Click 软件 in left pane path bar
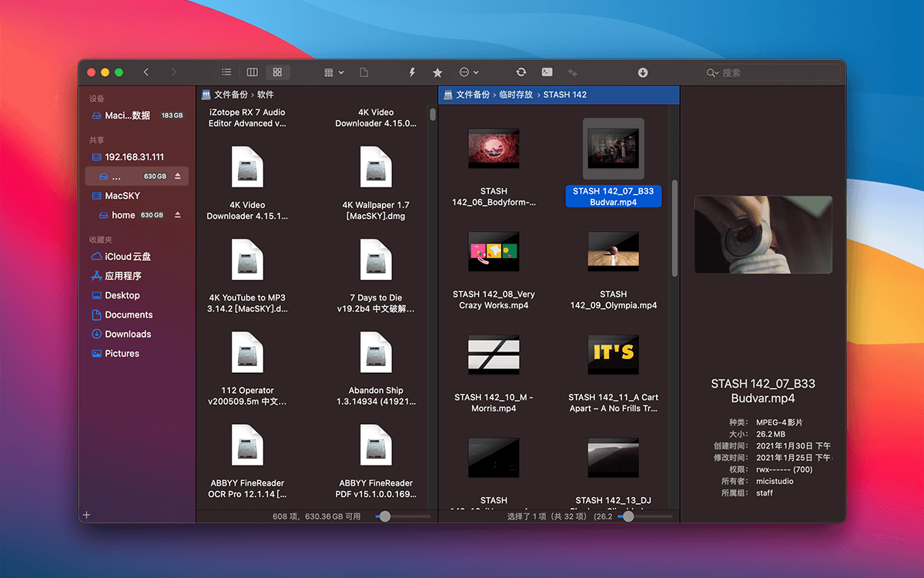924x578 pixels. tap(266, 95)
